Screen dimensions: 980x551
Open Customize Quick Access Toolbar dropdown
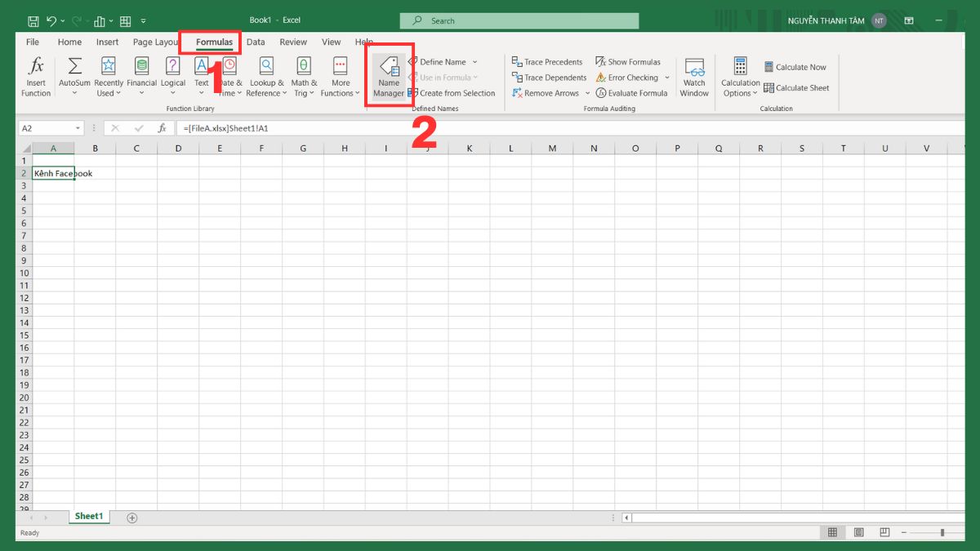click(x=144, y=20)
